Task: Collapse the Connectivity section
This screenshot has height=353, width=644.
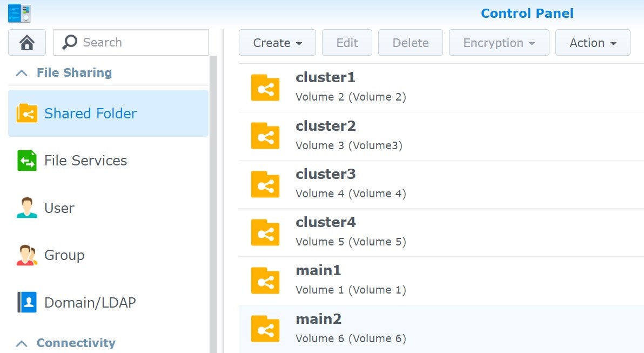Action: pyautogui.click(x=22, y=343)
